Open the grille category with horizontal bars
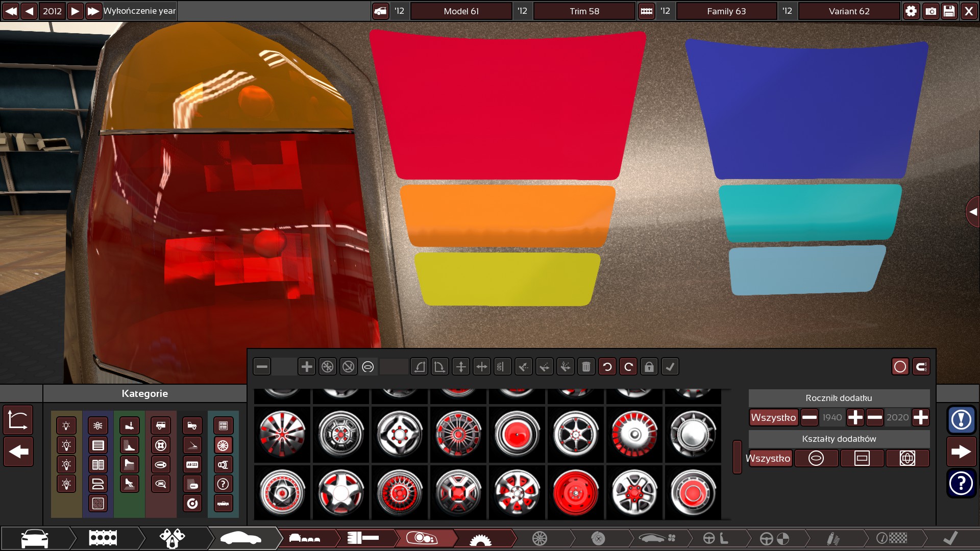980x551 pixels. pos(98,445)
